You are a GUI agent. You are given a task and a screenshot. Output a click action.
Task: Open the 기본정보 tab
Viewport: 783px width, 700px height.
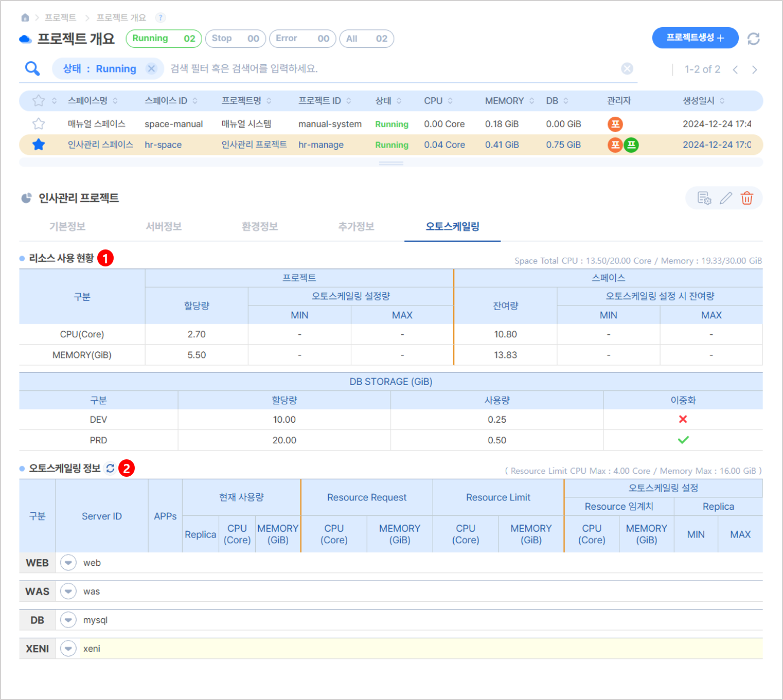click(67, 226)
